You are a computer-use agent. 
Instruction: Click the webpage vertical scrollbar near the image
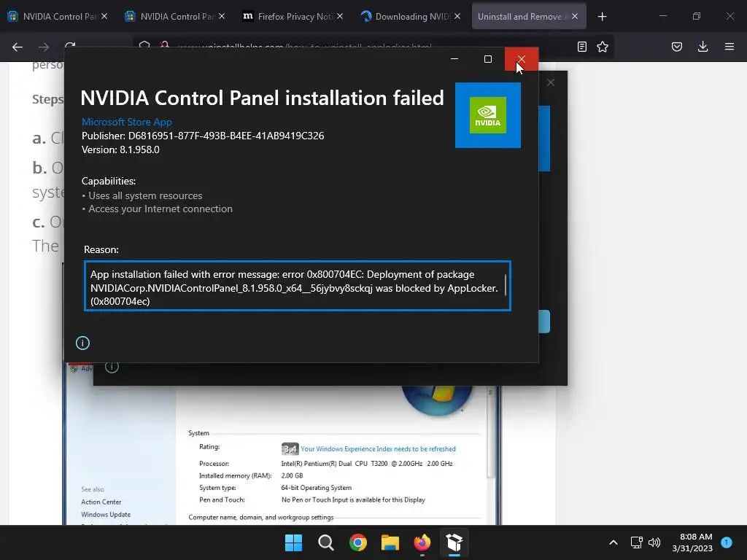coord(491,433)
